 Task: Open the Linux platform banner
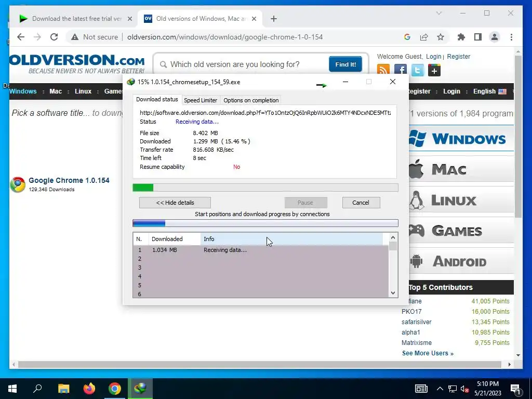[x=461, y=200]
